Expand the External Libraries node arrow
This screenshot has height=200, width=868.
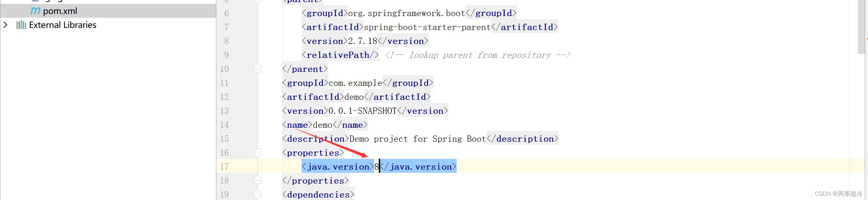pos(6,25)
